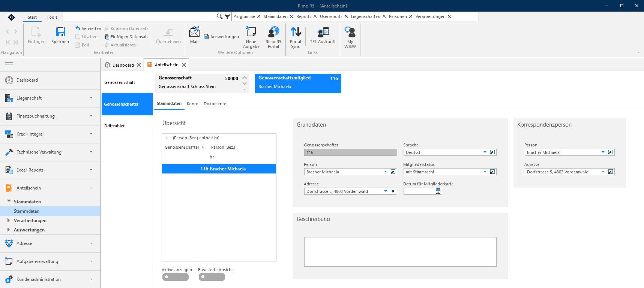Click the filter funnel icon
The image size is (644, 288).
click(x=227, y=16)
